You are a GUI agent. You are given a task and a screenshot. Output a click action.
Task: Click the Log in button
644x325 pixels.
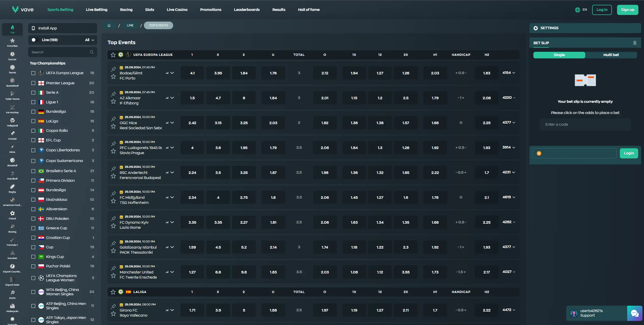pyautogui.click(x=602, y=10)
